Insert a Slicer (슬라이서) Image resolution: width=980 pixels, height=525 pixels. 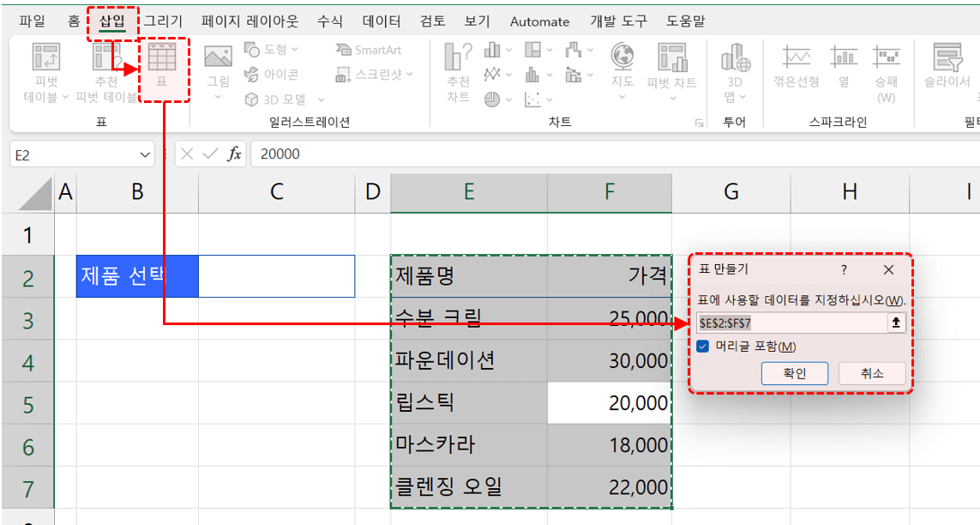tap(947, 67)
